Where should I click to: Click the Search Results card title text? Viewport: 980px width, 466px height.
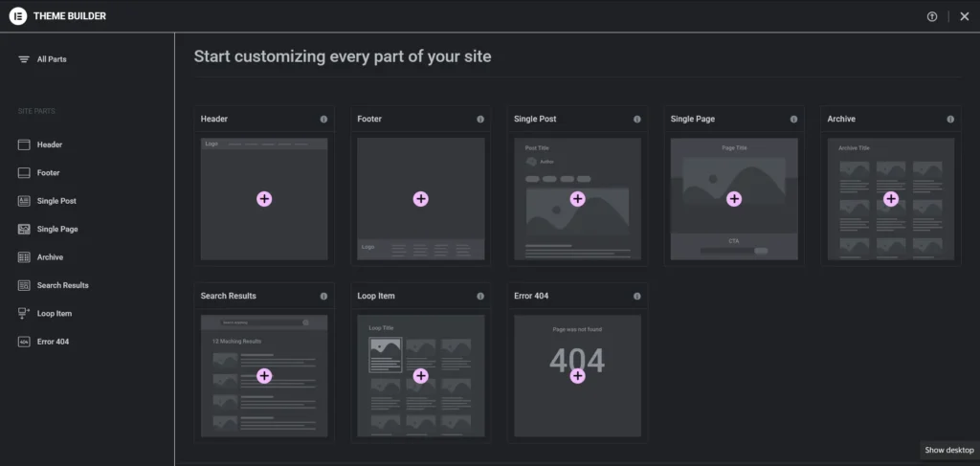click(228, 296)
